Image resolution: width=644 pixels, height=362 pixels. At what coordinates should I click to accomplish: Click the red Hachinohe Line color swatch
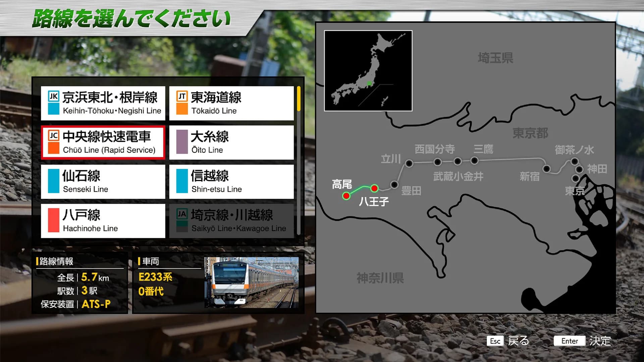[x=54, y=220]
